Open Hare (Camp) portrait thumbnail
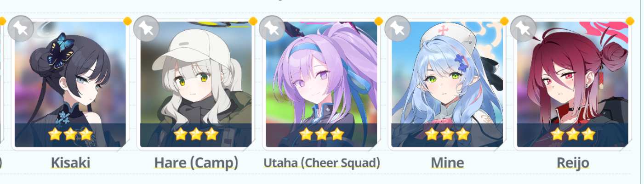This screenshot has width=644, height=184. (x=196, y=84)
